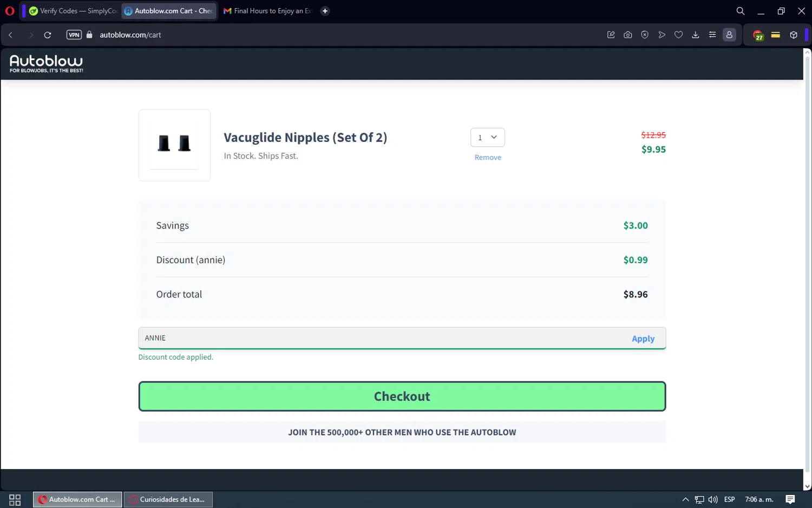Image resolution: width=812 pixels, height=508 pixels.
Task: Go forward one page
Action: click(x=31, y=35)
